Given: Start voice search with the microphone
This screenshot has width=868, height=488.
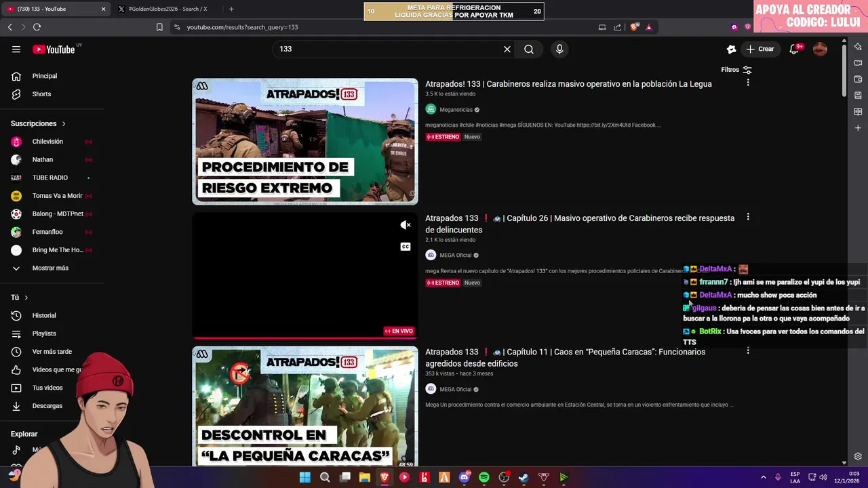Looking at the screenshot, I should 559,49.
